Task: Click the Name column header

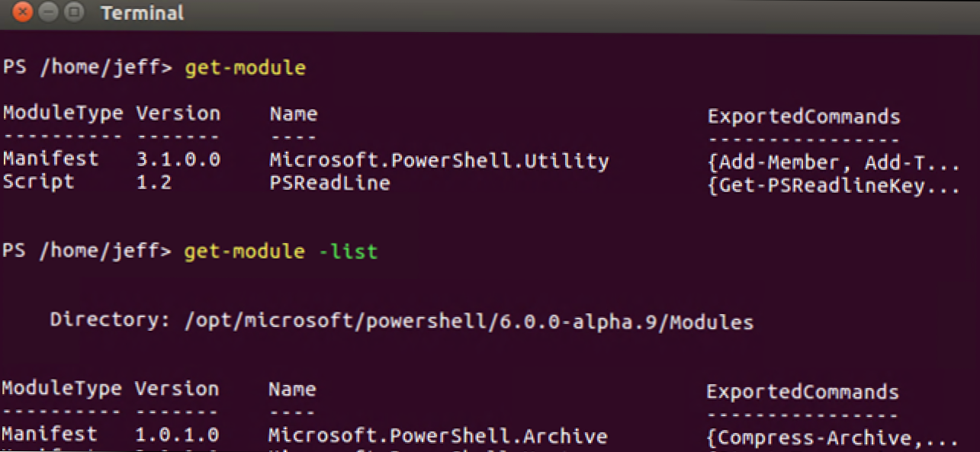Action: [294, 113]
